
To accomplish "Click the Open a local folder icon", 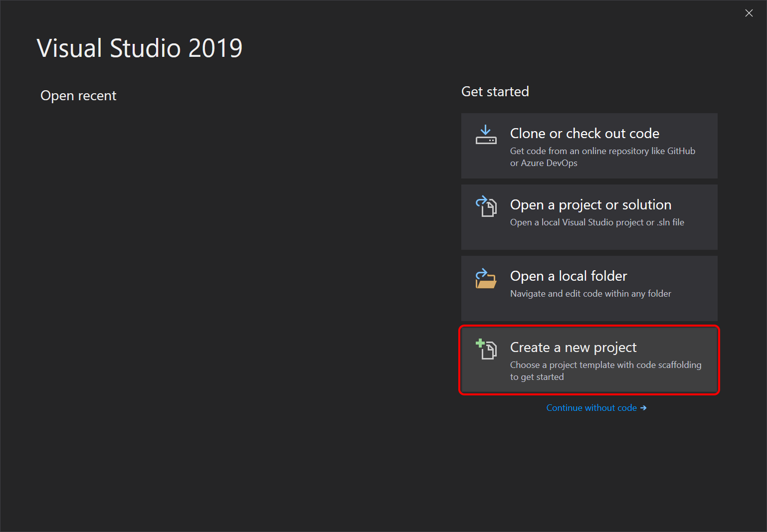I will pyautogui.click(x=486, y=279).
